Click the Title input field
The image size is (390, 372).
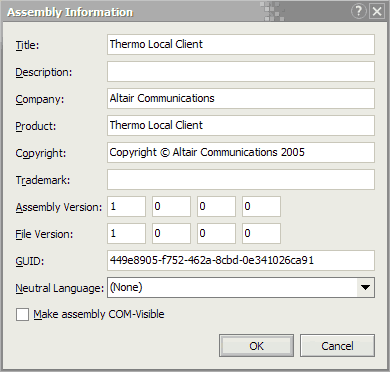coord(241,45)
